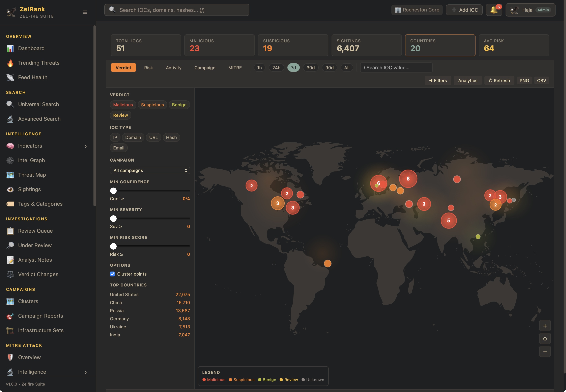Toggle the Malicious verdict filter chip
Viewport: 566px width, 392px height.
point(123,105)
